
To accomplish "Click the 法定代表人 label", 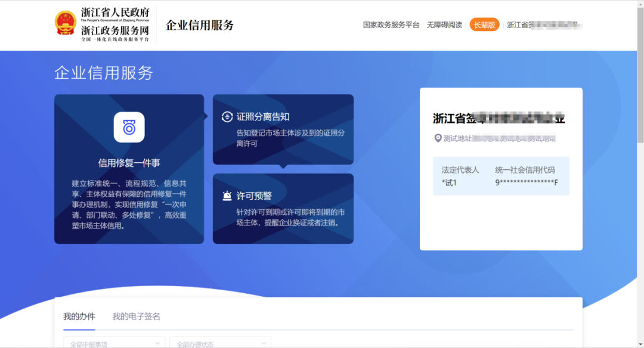I will 460,170.
